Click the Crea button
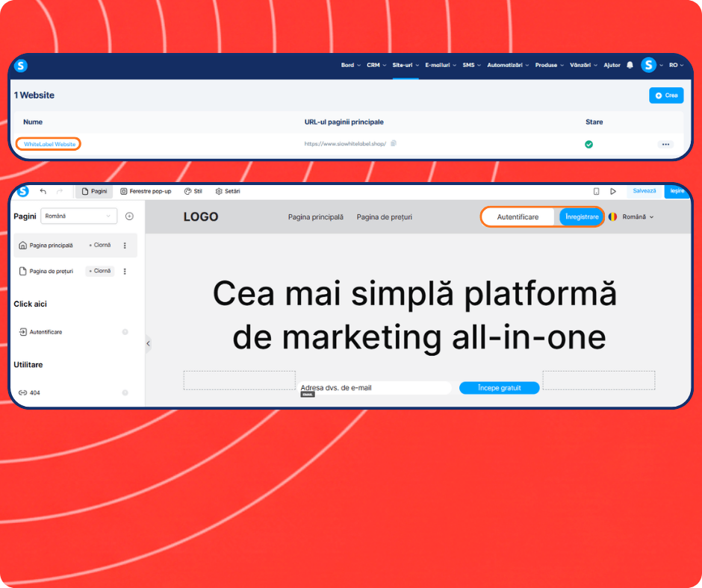This screenshot has height=588, width=702. 666,96
